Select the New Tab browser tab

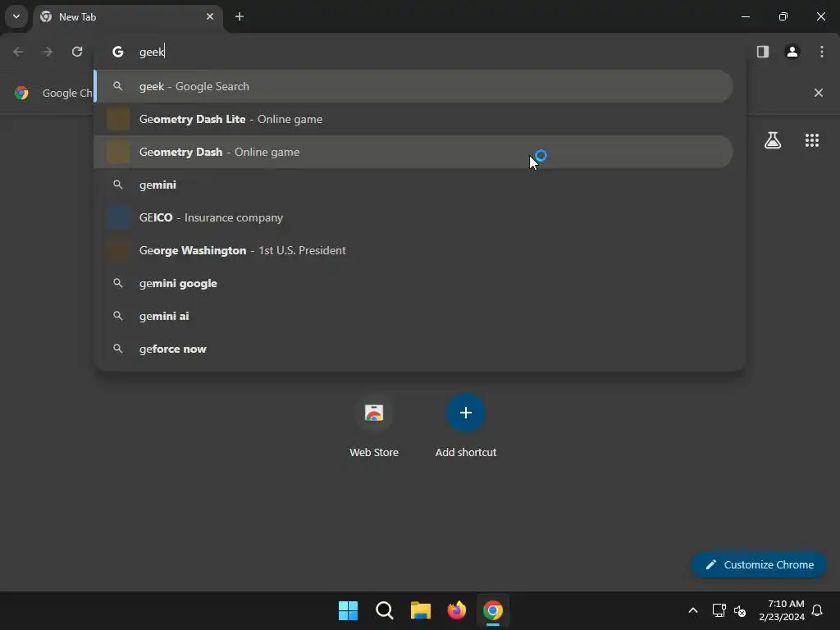tap(129, 17)
